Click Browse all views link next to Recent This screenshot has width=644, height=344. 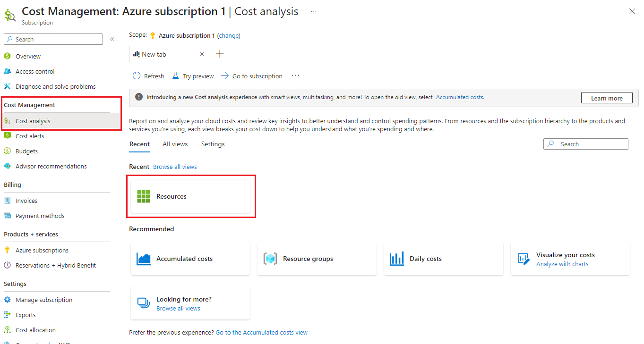click(175, 167)
